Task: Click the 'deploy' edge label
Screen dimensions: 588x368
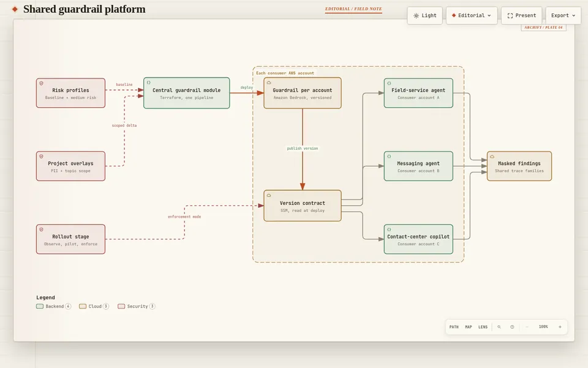Action: (x=246, y=87)
